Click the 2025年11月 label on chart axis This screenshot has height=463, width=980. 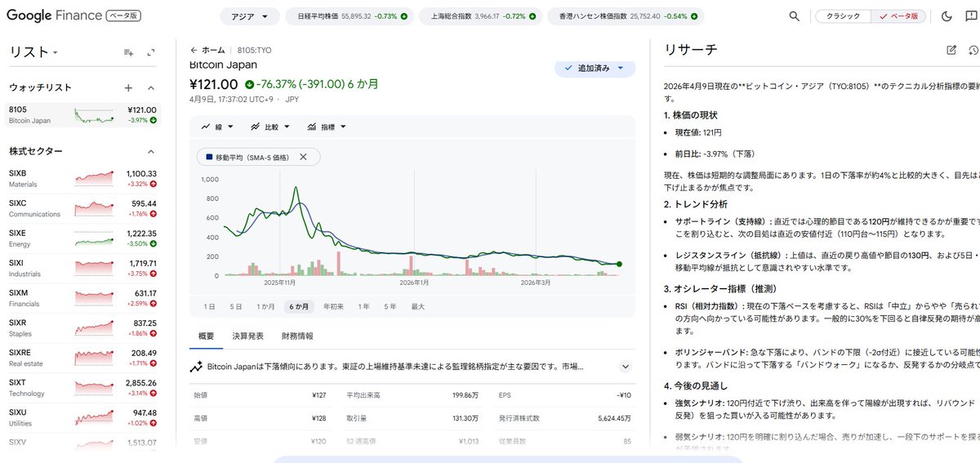pyautogui.click(x=278, y=283)
